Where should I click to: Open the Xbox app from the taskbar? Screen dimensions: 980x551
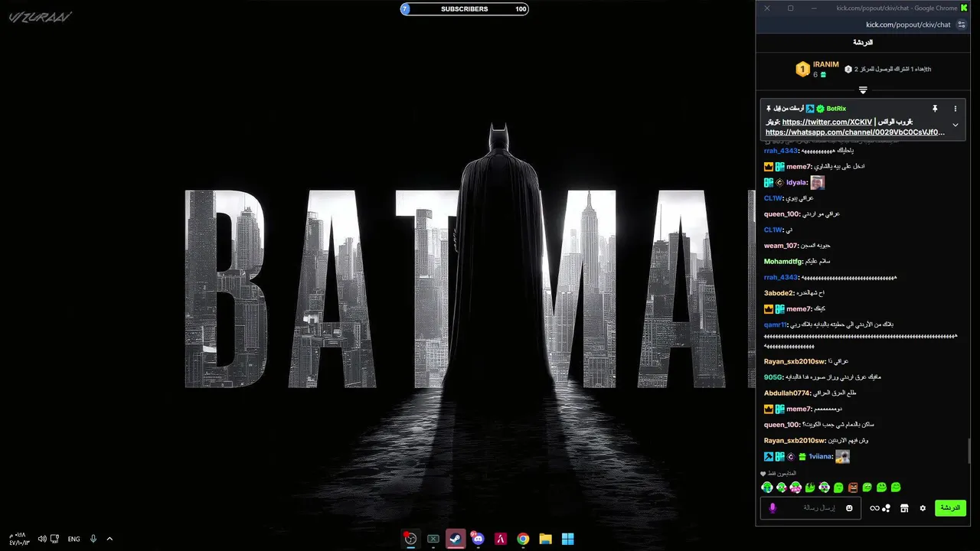(433, 539)
